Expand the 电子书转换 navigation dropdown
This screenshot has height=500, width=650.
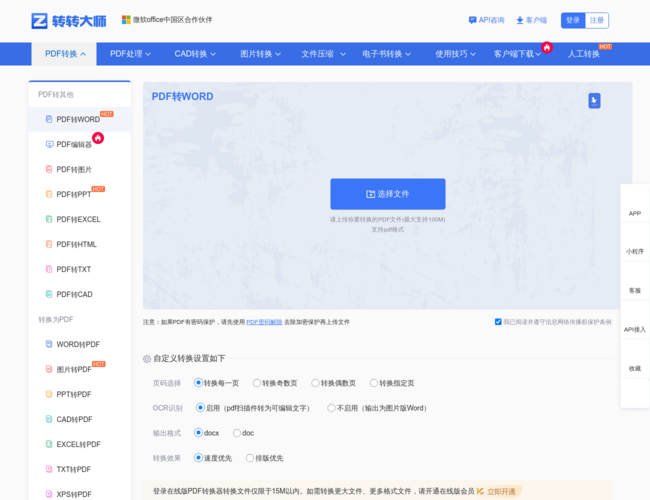(x=387, y=54)
